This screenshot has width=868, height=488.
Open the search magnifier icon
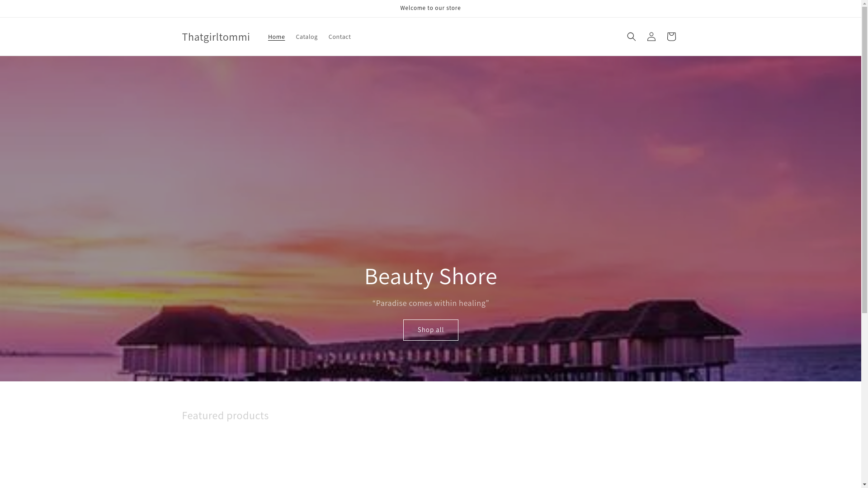click(631, 37)
